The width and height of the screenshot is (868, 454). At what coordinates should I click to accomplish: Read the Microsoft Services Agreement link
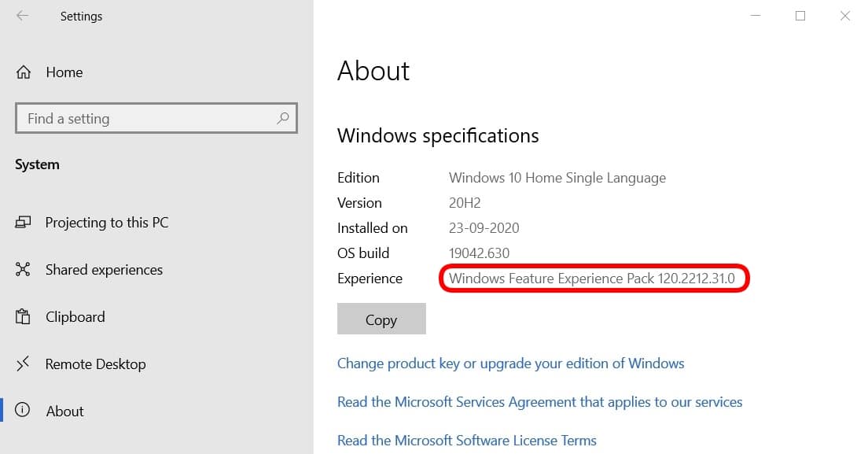[539, 402]
